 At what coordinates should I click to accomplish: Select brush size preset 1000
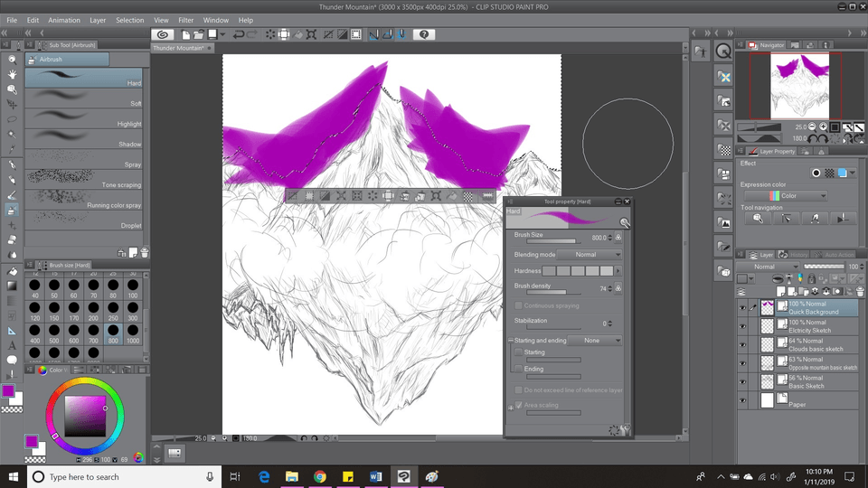click(x=133, y=335)
